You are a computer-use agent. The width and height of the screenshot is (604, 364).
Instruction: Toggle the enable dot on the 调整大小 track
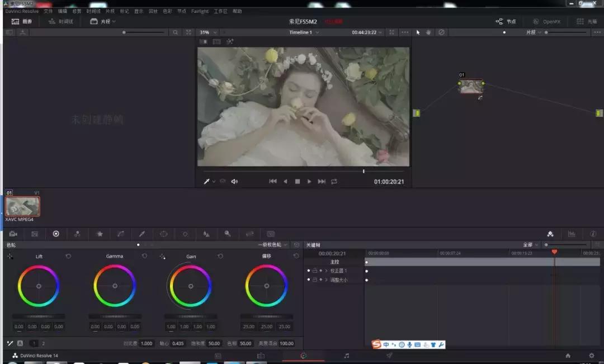[308, 280]
